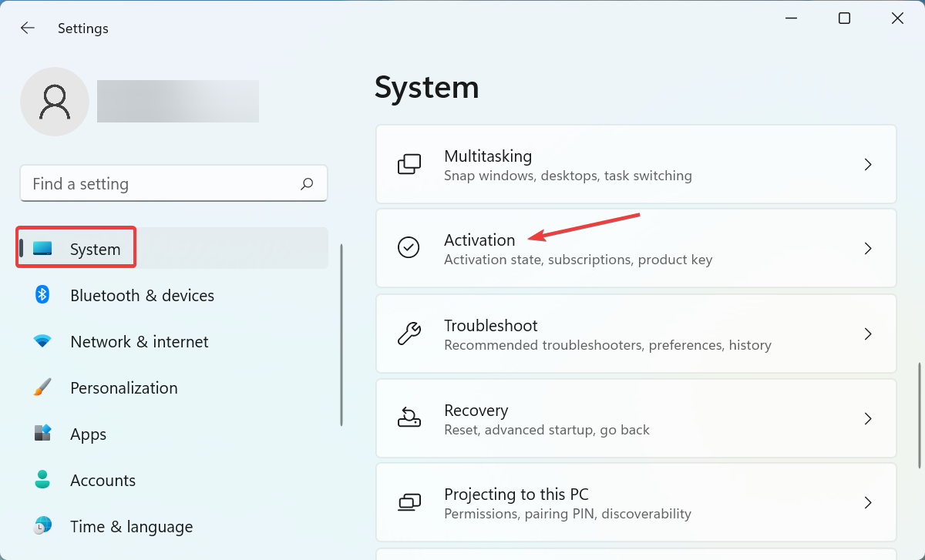
Task: Expand Multitasking with its chevron
Action: coord(868,164)
